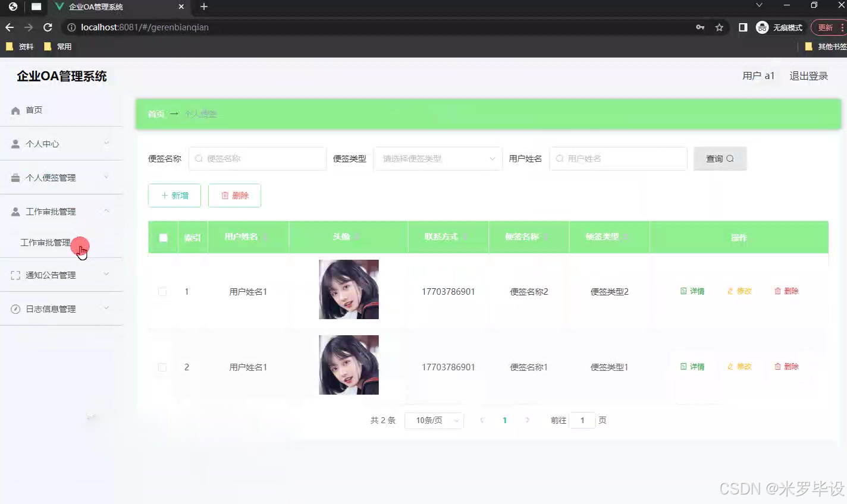847x504 pixels.
Task: Click the 日志信息管理 clock icon
Action: (14, 308)
